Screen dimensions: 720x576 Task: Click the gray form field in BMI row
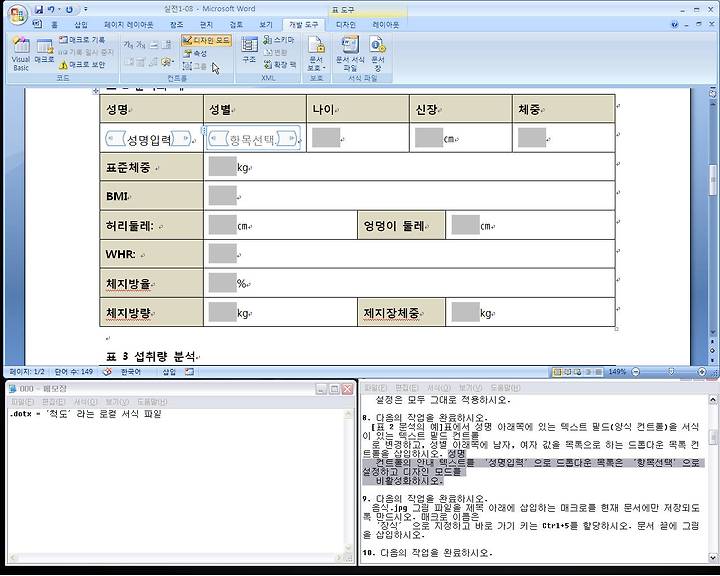223,196
